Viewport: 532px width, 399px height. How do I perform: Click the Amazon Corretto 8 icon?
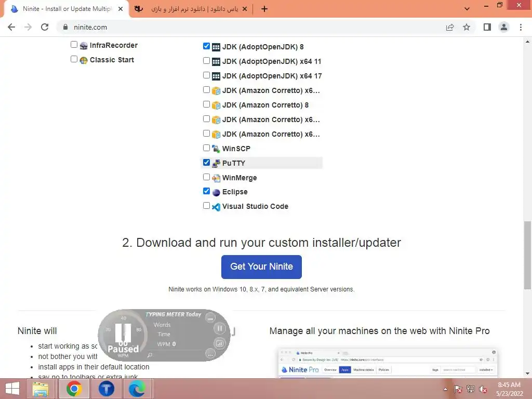(x=216, y=105)
